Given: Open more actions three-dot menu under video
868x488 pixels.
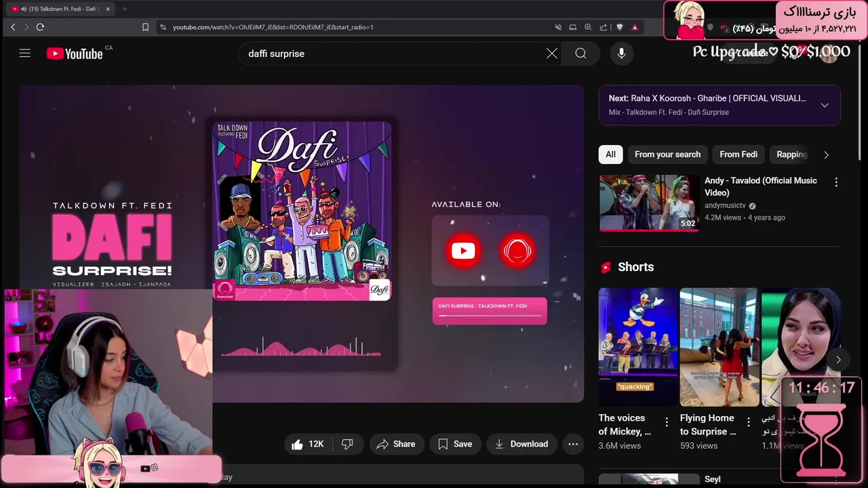Looking at the screenshot, I should coord(573,444).
